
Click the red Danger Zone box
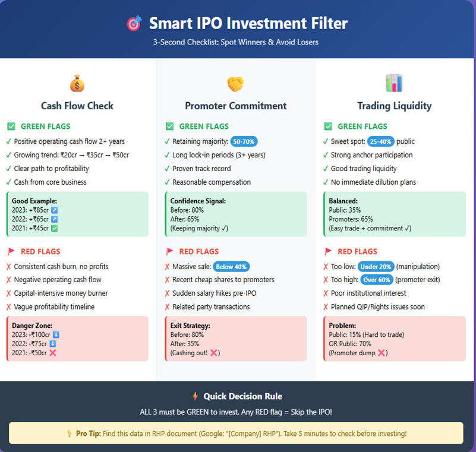pos(77,339)
